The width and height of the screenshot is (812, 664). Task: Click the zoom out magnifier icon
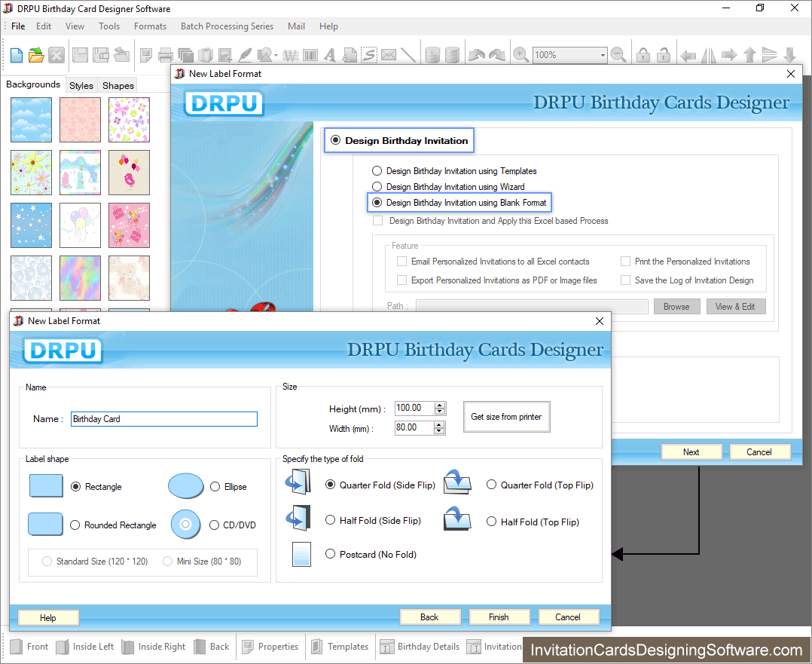(618, 54)
